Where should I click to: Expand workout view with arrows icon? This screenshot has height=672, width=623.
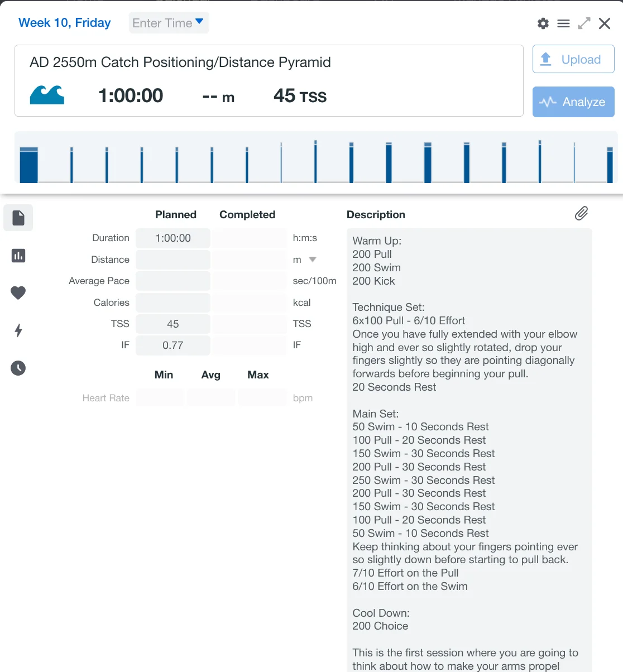tap(584, 23)
